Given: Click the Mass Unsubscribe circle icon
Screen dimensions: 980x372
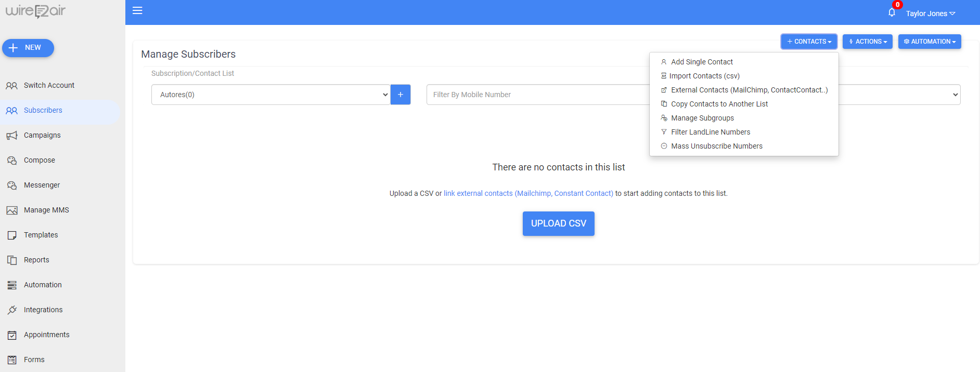Looking at the screenshot, I should [664, 146].
